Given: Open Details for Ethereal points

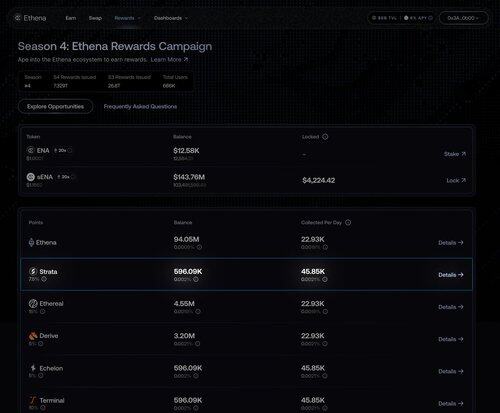Looking at the screenshot, I should pyautogui.click(x=451, y=307).
